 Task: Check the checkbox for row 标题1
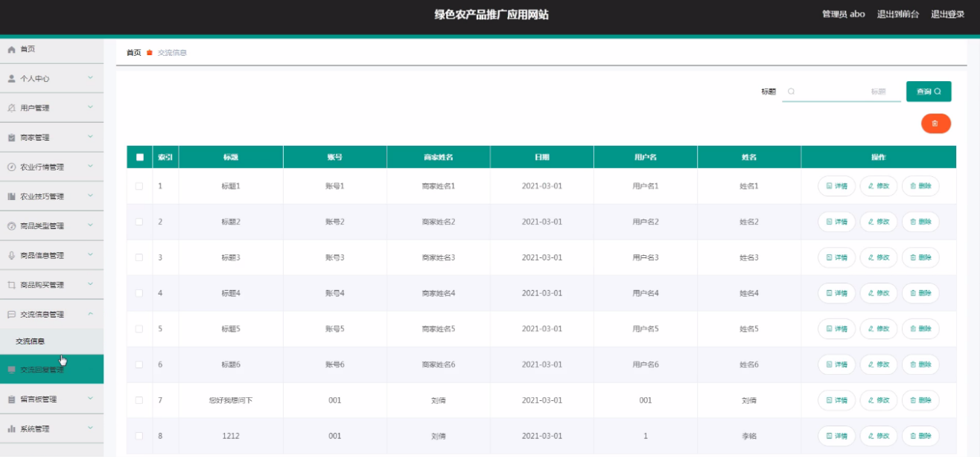click(139, 186)
